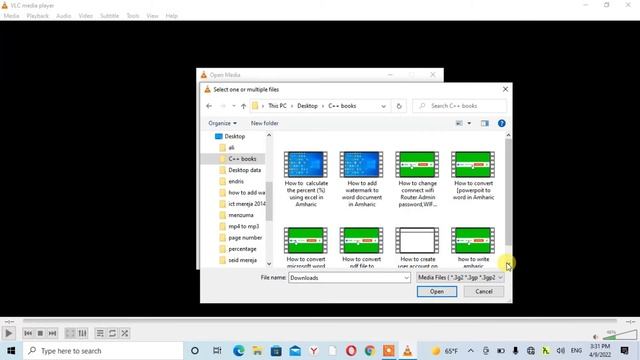Open Windows Start menu
Screen dimensions: 640x360
click(x=11, y=351)
